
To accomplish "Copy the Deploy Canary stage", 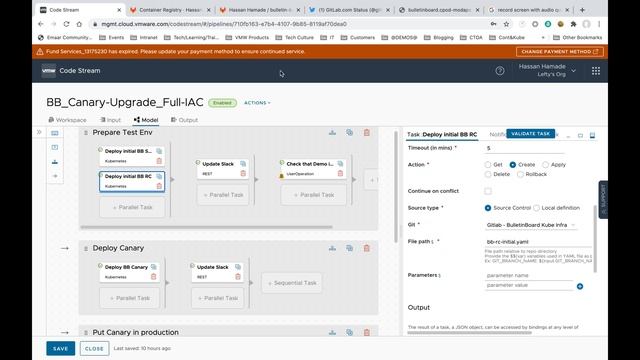I will [x=349, y=248].
